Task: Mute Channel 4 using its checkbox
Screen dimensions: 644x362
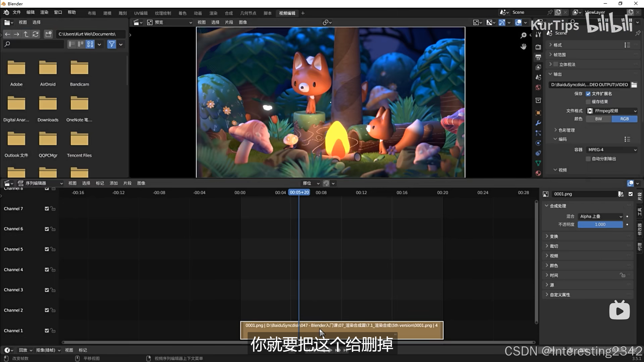Action: click(x=47, y=269)
